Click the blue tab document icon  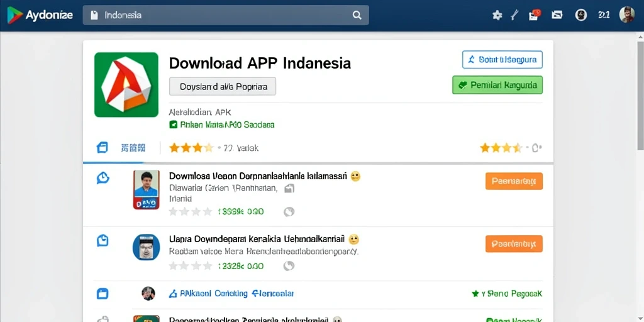click(102, 147)
